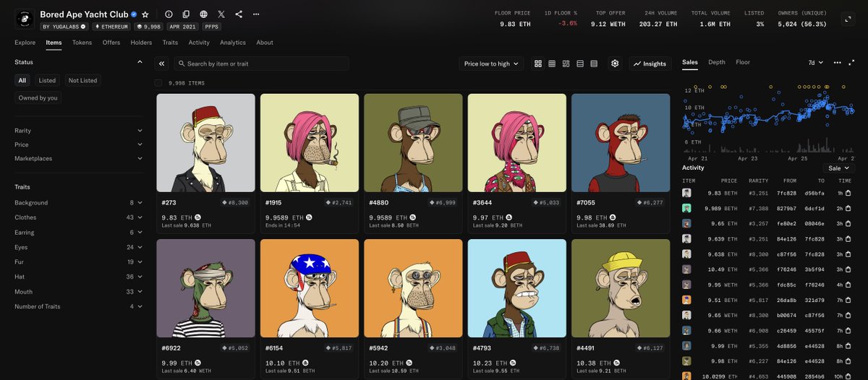Click the Earring trait filter row
Image resolution: width=868 pixels, height=380 pixels.
[79, 233]
